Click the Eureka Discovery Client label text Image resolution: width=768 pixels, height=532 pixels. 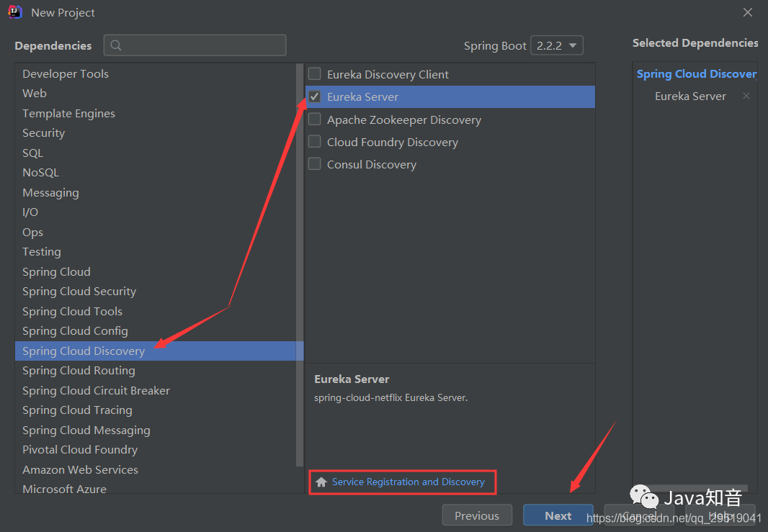click(388, 74)
